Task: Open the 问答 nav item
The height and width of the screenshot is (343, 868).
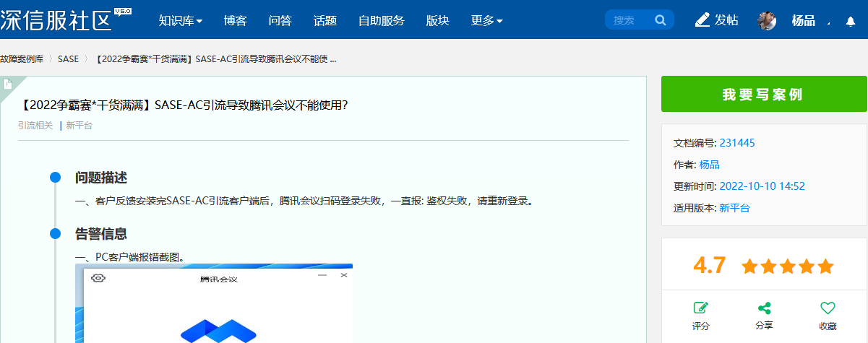Action: pyautogui.click(x=280, y=20)
